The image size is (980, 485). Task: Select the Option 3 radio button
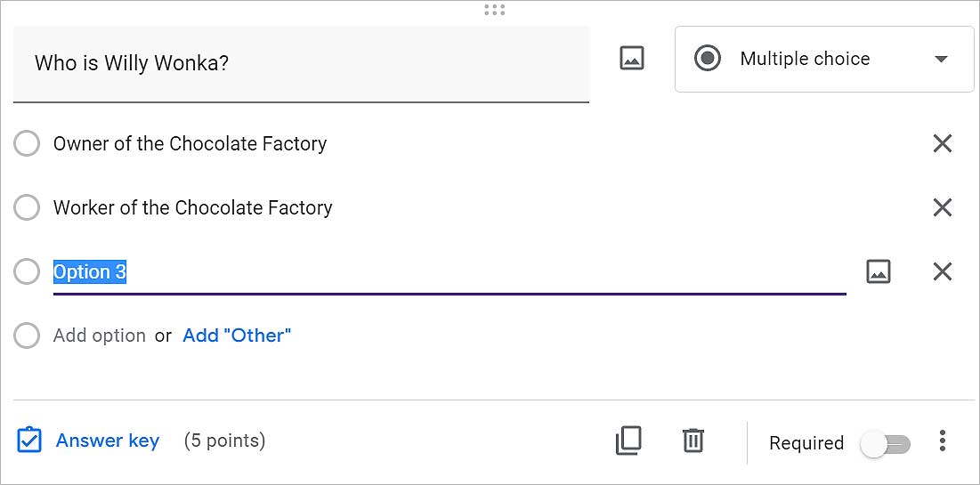tap(27, 272)
